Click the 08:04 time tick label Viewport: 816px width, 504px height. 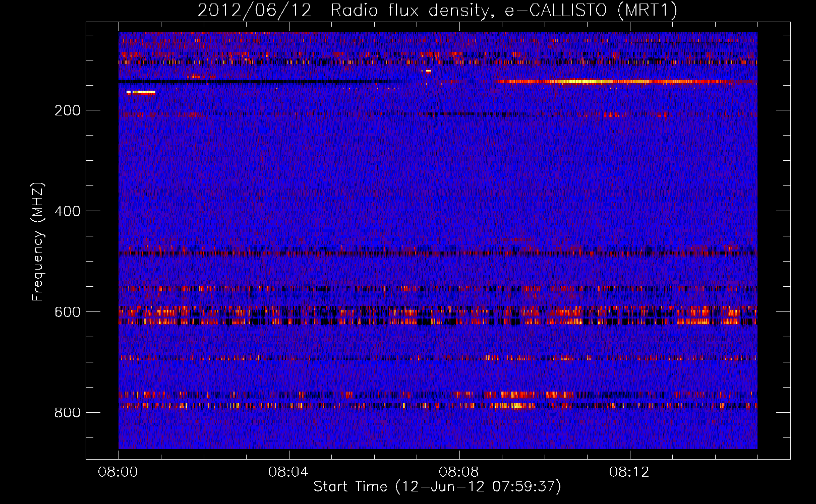pyautogui.click(x=288, y=472)
